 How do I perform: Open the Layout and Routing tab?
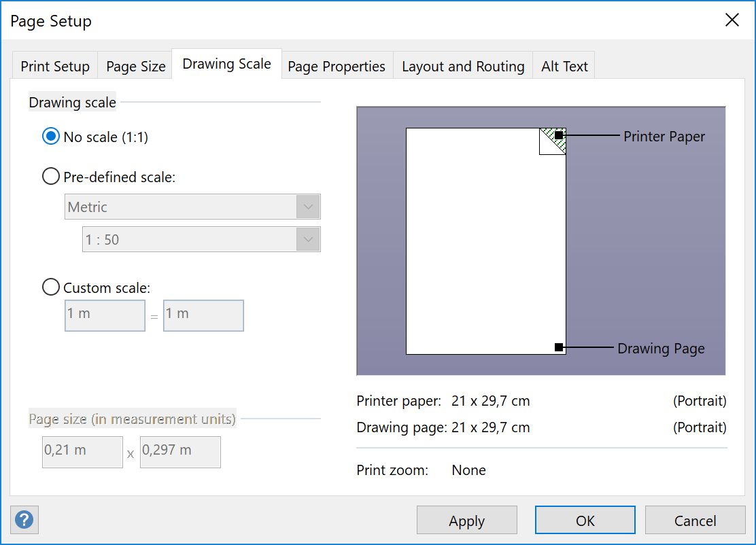[463, 66]
